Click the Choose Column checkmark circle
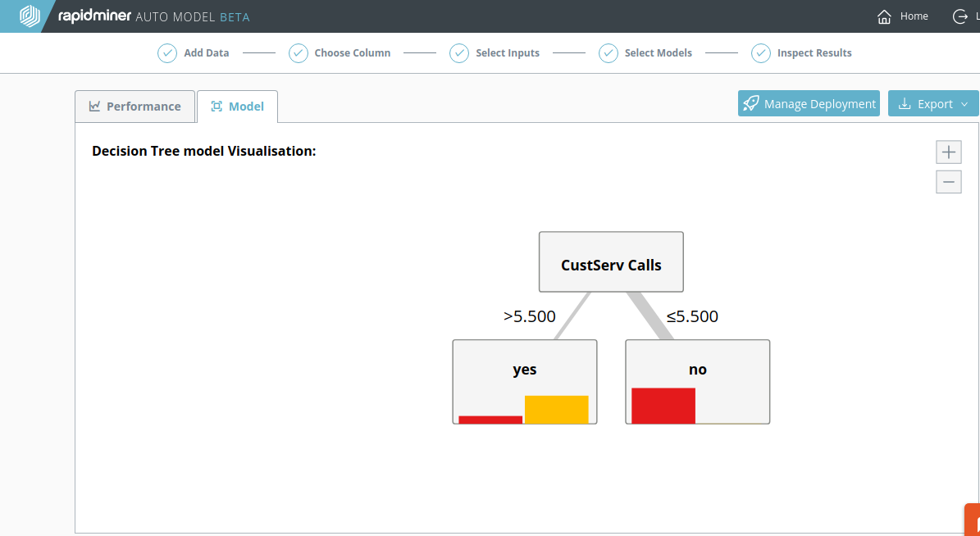The width and height of the screenshot is (980, 536). pos(299,53)
